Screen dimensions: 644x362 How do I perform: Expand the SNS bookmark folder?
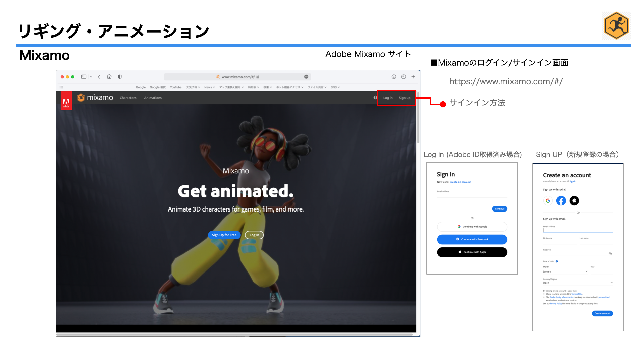pyautogui.click(x=335, y=87)
